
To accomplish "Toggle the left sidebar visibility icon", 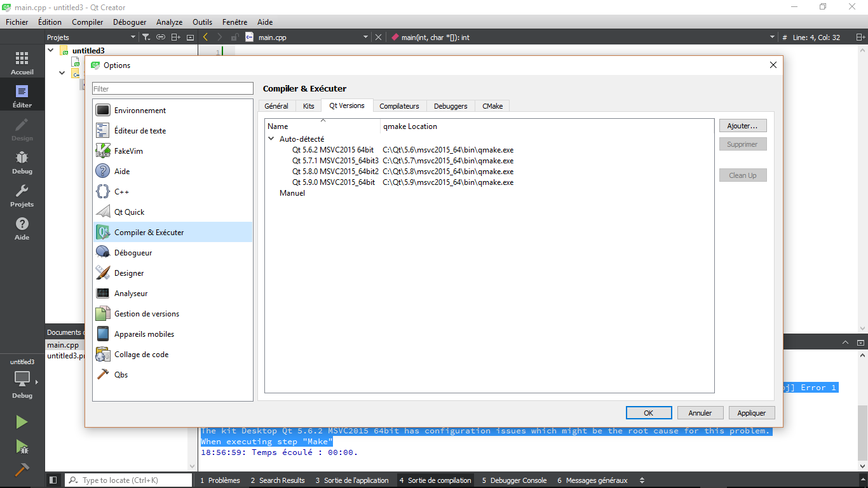I will point(53,480).
